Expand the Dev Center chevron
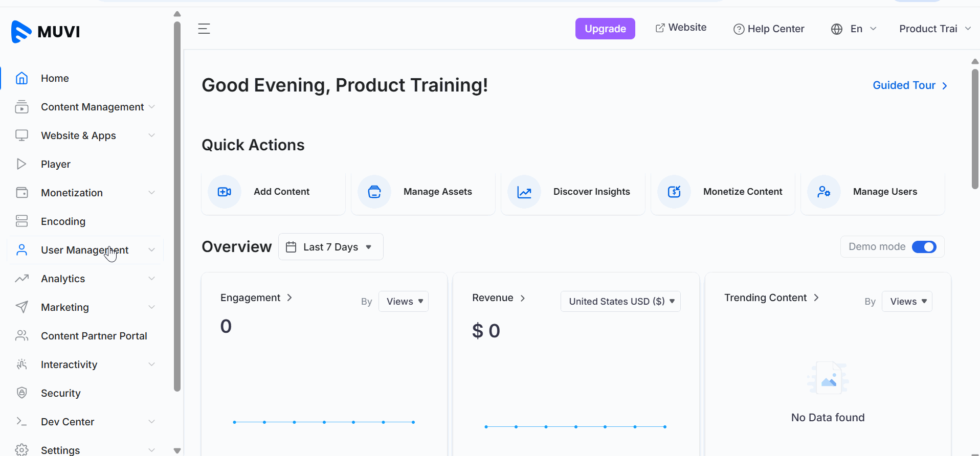 pyautogui.click(x=151, y=422)
